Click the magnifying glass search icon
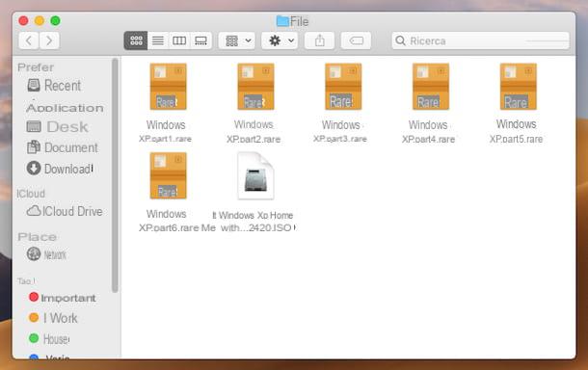Viewport: 588px width, 370px height. (400, 40)
